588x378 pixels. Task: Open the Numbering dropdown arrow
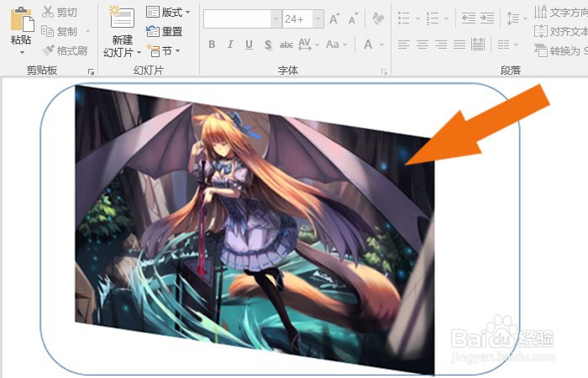(446, 18)
